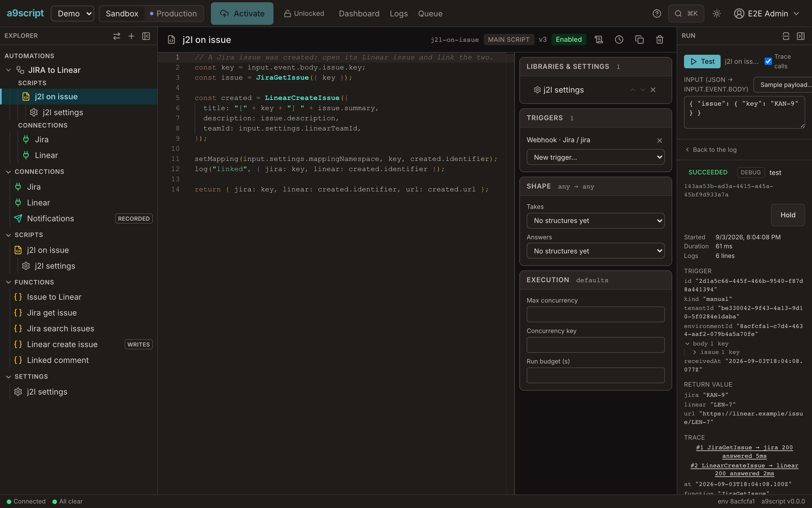812x508 pixels.
Task: Click the swap arrows icon in Explorer header
Action: point(116,36)
